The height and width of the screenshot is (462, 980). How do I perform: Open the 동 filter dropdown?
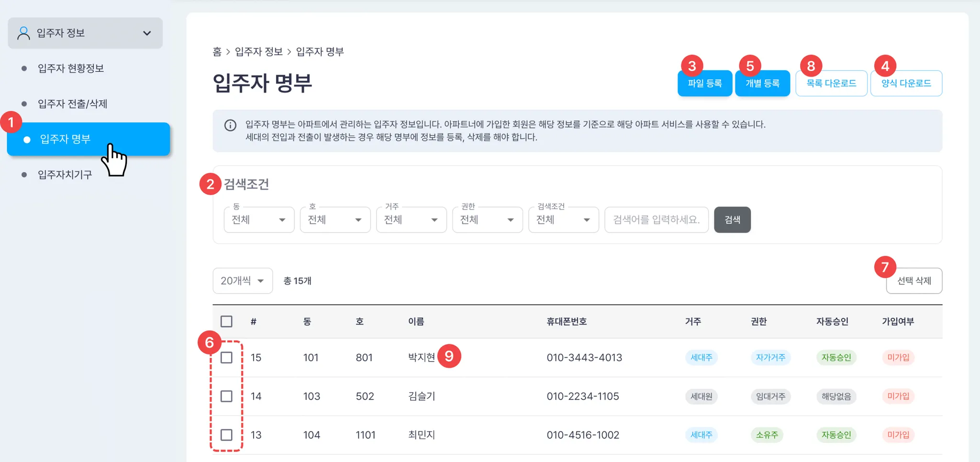[x=259, y=220]
